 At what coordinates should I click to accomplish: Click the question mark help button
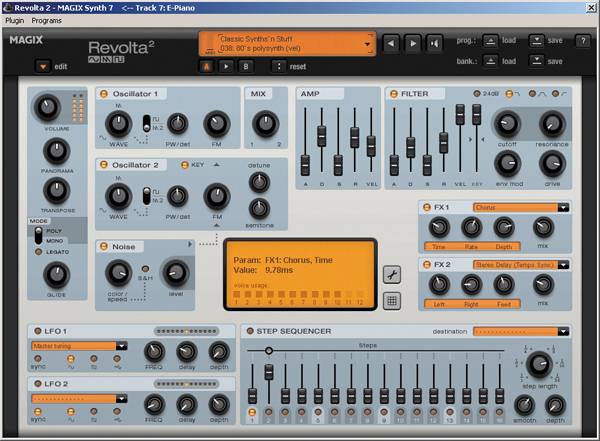click(x=583, y=41)
